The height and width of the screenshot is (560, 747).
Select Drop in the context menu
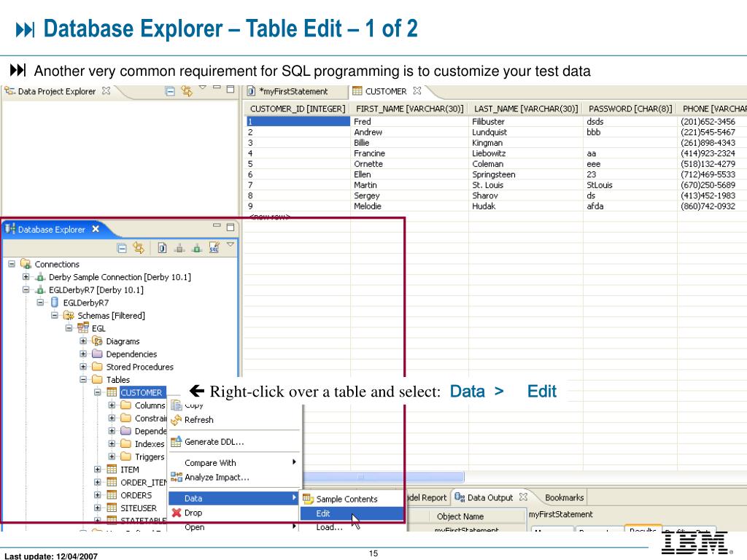233,513
